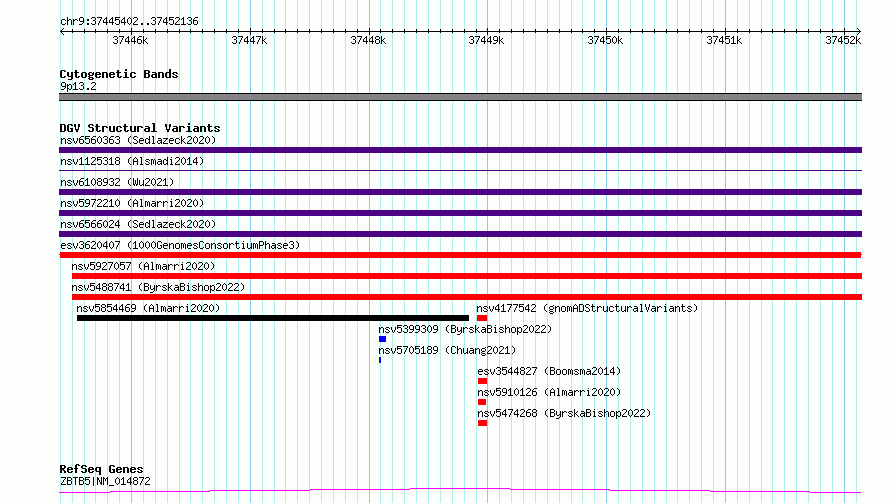Click the chr9:37445402..37452136 coordinates text
Image resolution: width=890 pixels, height=503 pixels.
coord(129,22)
